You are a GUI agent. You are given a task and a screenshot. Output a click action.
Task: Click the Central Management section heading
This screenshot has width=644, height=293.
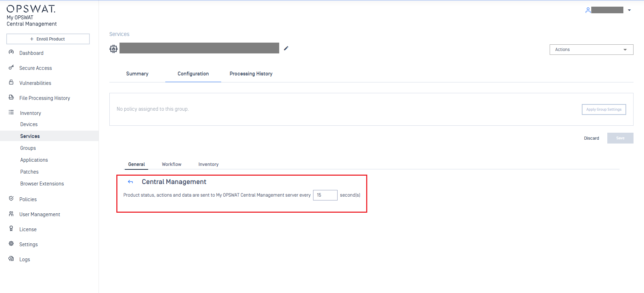pyautogui.click(x=174, y=182)
